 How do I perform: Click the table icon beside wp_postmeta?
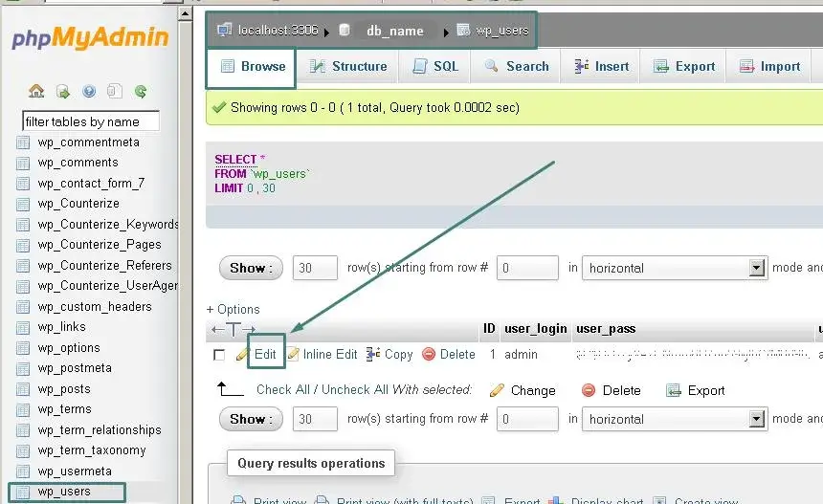tap(23, 369)
